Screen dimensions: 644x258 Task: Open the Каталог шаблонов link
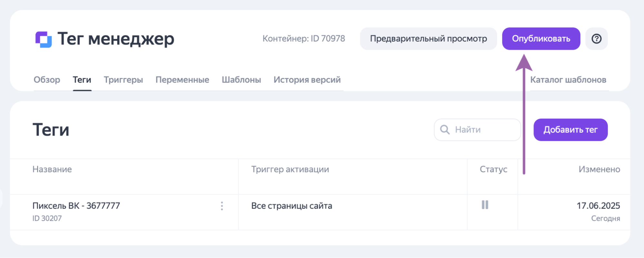pyautogui.click(x=568, y=80)
